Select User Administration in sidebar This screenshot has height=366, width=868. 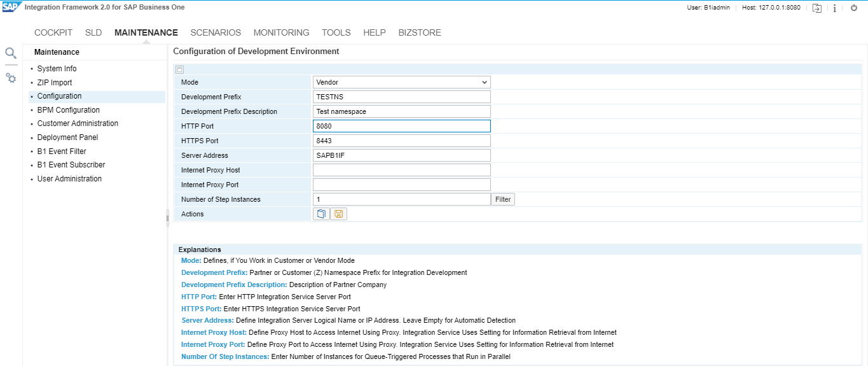[x=69, y=179]
